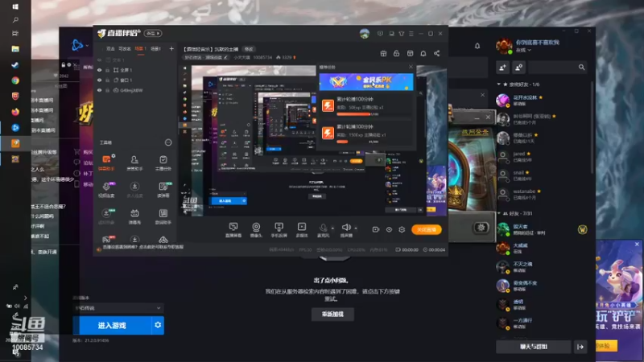
Task: Click the modify button beside stream title
Action: tap(249, 49)
